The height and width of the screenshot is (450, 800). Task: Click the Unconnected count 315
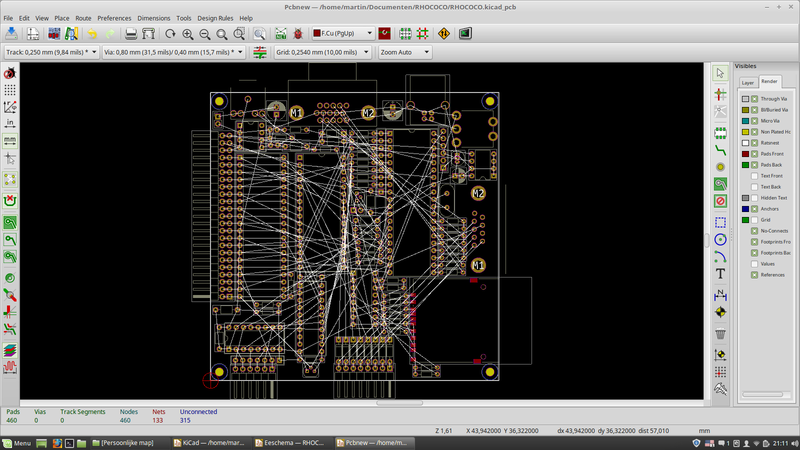tap(185, 420)
